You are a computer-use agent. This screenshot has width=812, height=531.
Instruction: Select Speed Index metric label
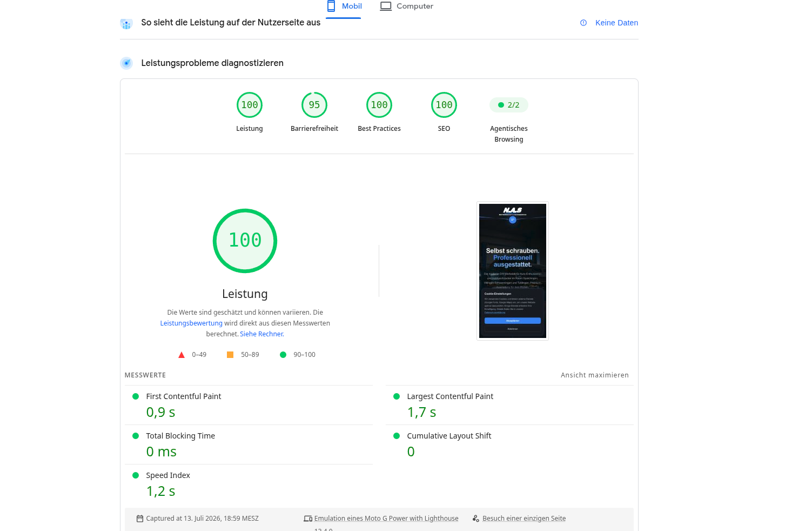pyautogui.click(x=168, y=475)
